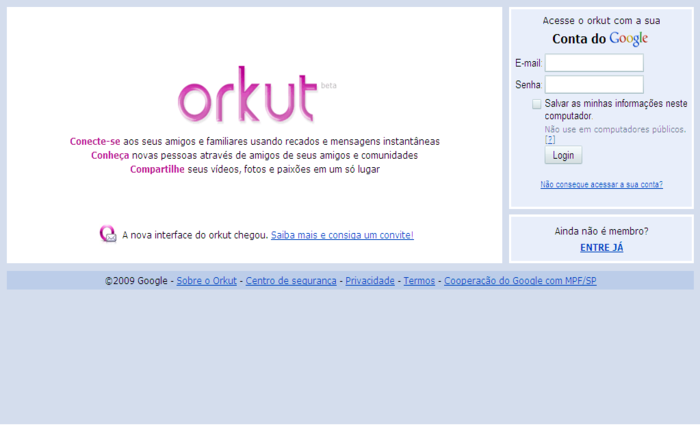Click the 'beta' label beside logo

pos(329,85)
